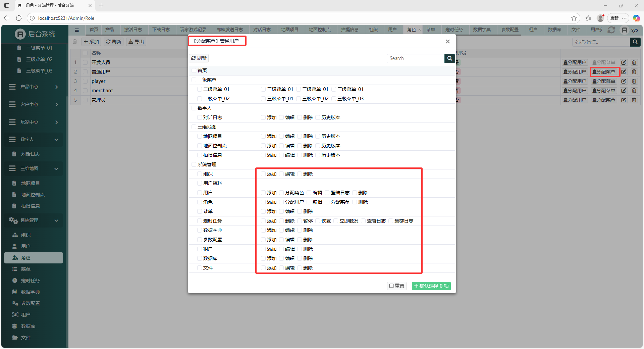Expand the 玩家中心 sidebar menu
This screenshot has height=349, width=644.
point(34,122)
